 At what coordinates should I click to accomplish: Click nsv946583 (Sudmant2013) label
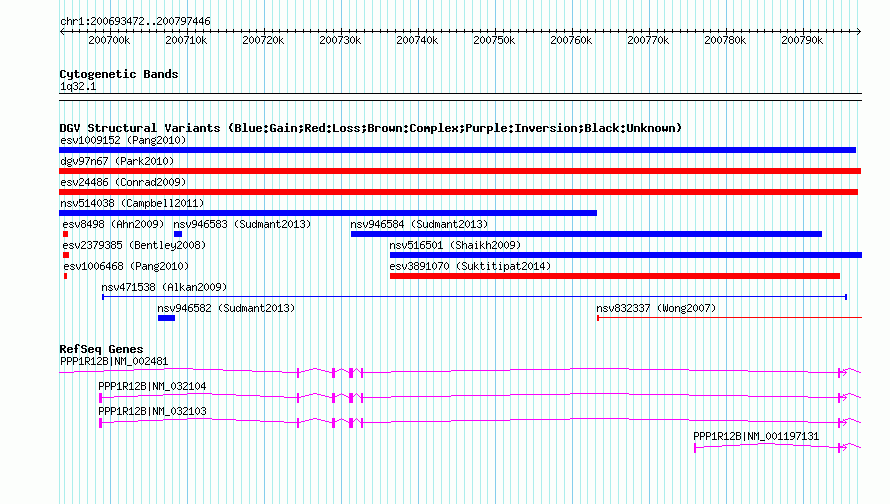pyautogui.click(x=242, y=224)
